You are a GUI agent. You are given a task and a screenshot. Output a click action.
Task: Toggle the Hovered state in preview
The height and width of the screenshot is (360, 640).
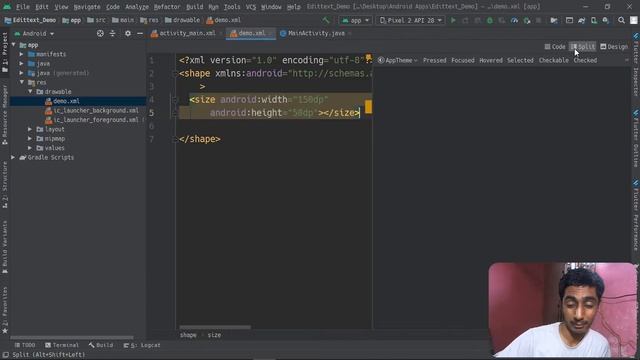(491, 60)
